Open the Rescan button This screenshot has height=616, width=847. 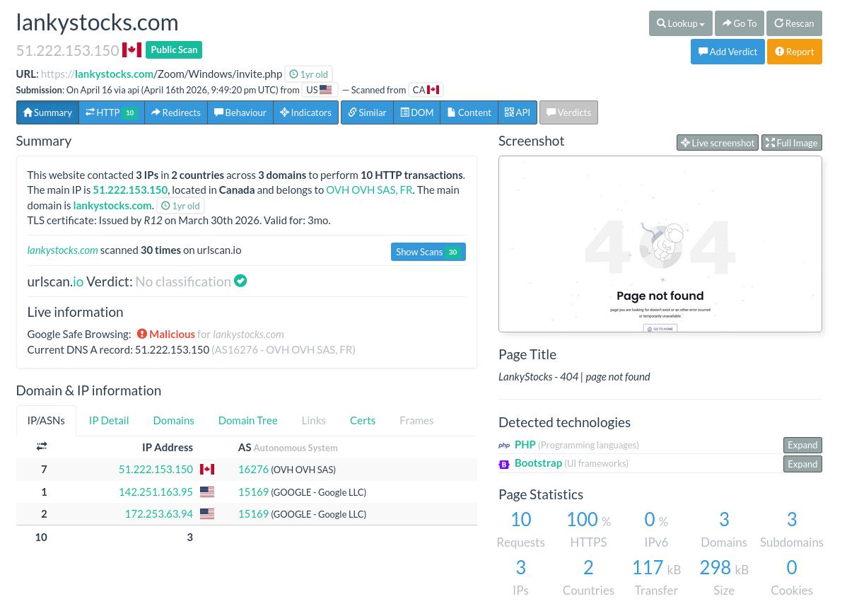(x=794, y=23)
